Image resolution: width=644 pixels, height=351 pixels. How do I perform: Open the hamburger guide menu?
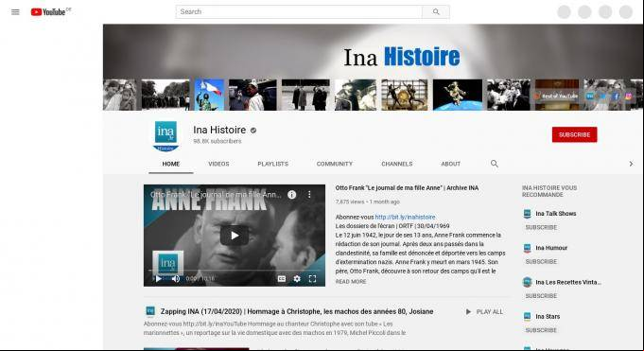coord(15,12)
